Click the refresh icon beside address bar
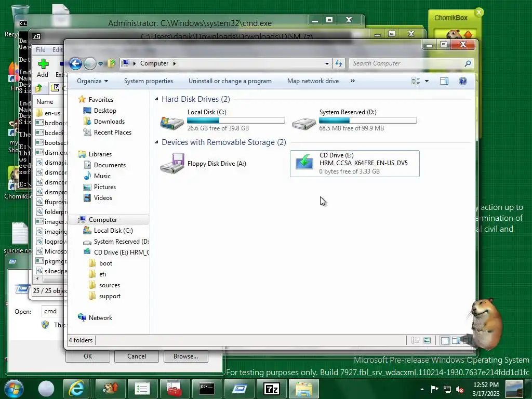The height and width of the screenshot is (399, 532). [339, 63]
